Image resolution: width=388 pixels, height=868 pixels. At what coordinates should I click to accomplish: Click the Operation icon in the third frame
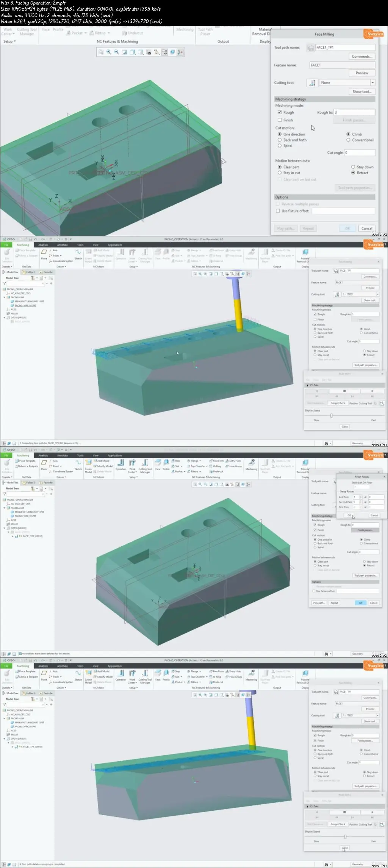pos(121,465)
